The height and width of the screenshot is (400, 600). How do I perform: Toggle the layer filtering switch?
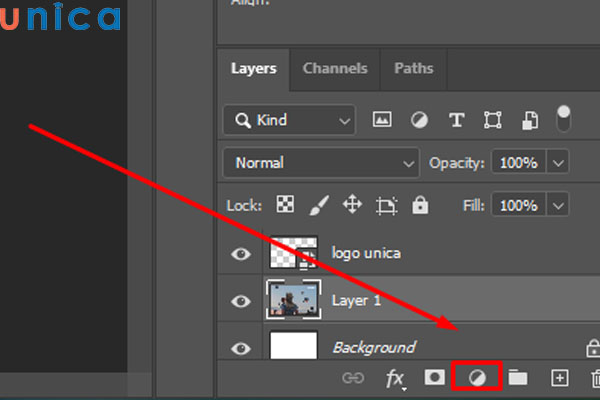(563, 119)
